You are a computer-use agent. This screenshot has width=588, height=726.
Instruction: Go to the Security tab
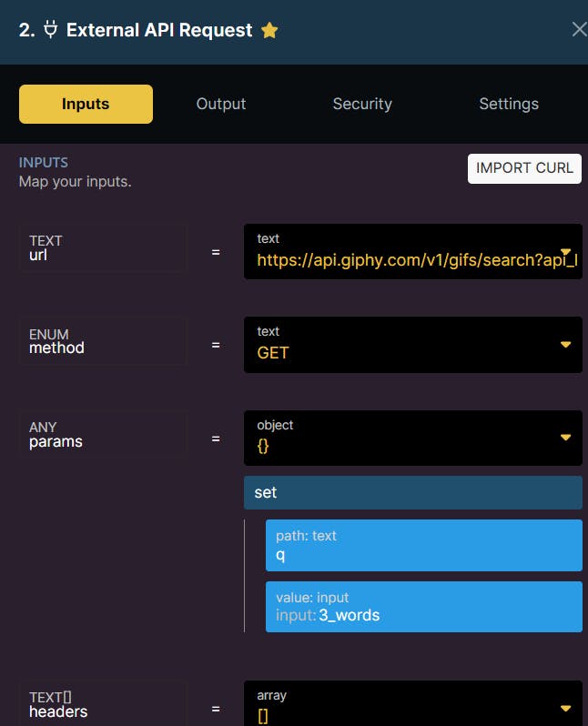[x=362, y=104]
